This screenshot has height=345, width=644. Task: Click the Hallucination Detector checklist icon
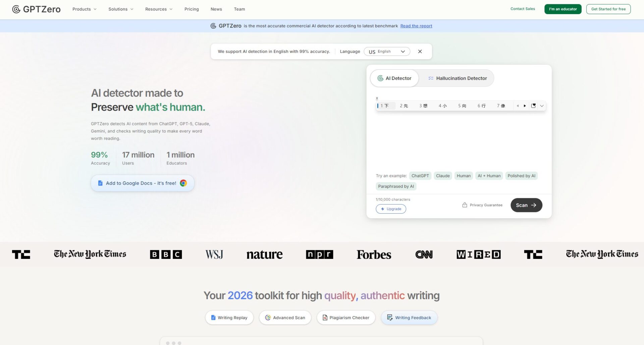click(431, 78)
